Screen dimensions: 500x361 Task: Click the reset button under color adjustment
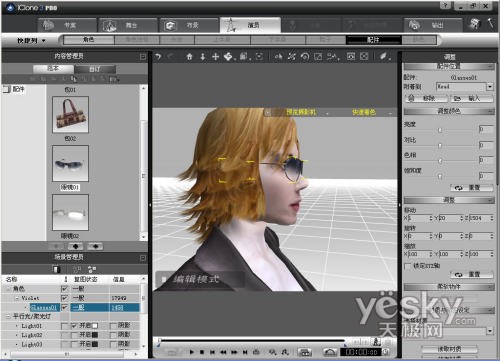click(472, 188)
